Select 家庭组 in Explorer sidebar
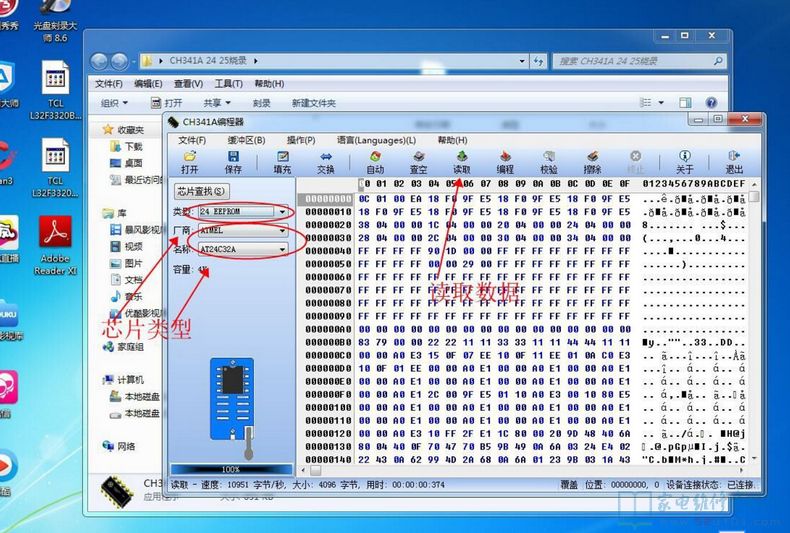790x533 pixels. 124,347
